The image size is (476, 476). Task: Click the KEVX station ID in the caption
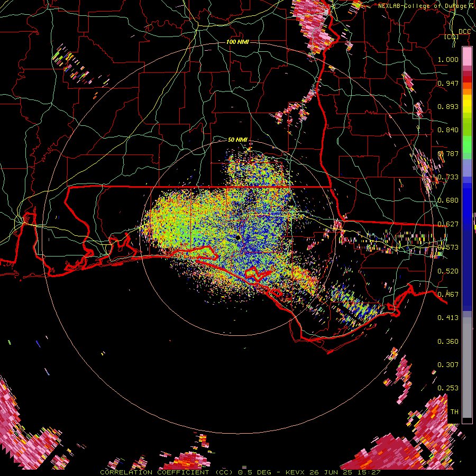pos(295,472)
